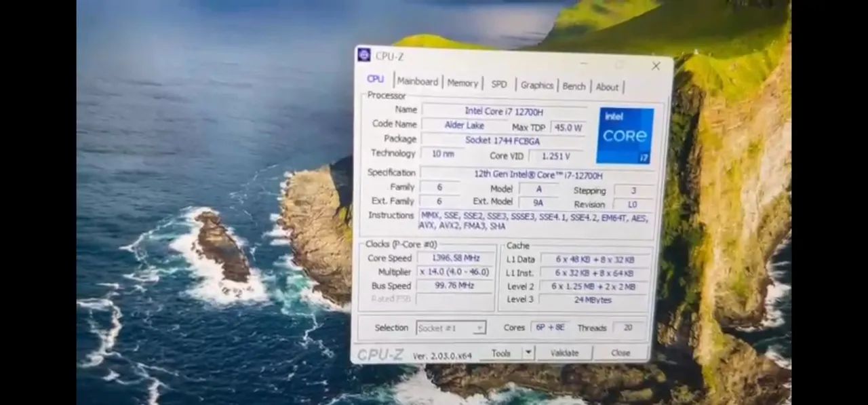Click the Instructions list starting with MMX
868x405 pixels.
pyautogui.click(x=536, y=220)
